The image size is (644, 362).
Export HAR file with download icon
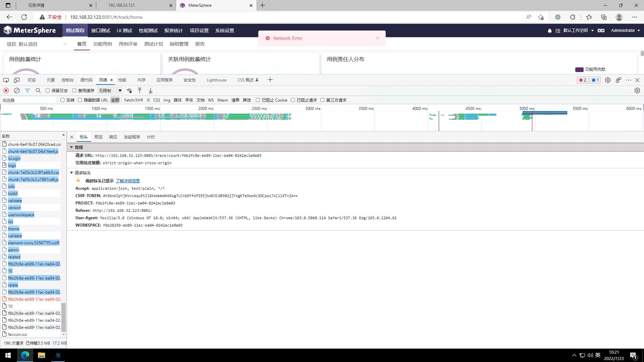click(x=150, y=90)
